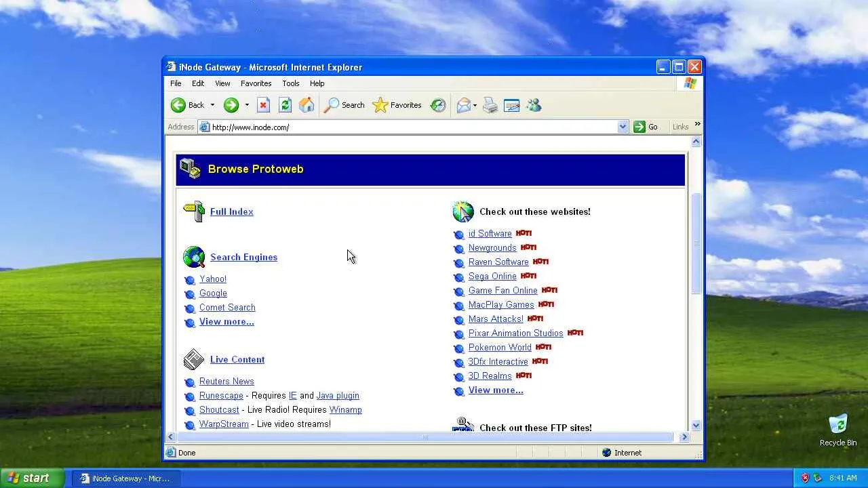Screen dimensions: 868x488
Task: Open the Windows start button
Action: [32, 478]
